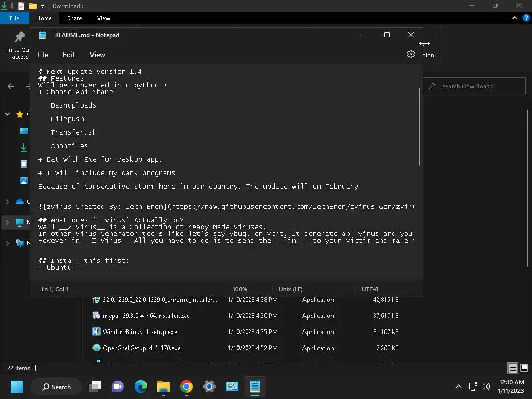The width and height of the screenshot is (532, 399).
Task: Select the This PC monitor icon
Action: click(x=20, y=222)
